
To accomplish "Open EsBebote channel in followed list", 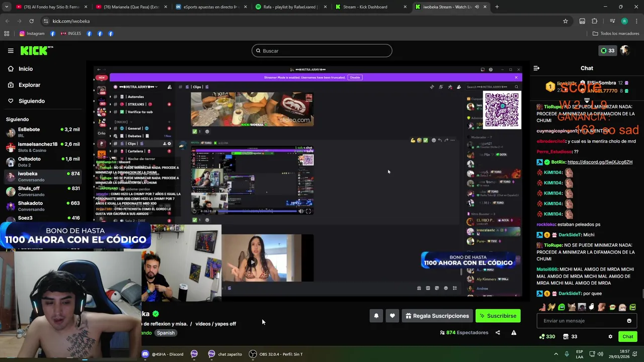I will [43, 132].
